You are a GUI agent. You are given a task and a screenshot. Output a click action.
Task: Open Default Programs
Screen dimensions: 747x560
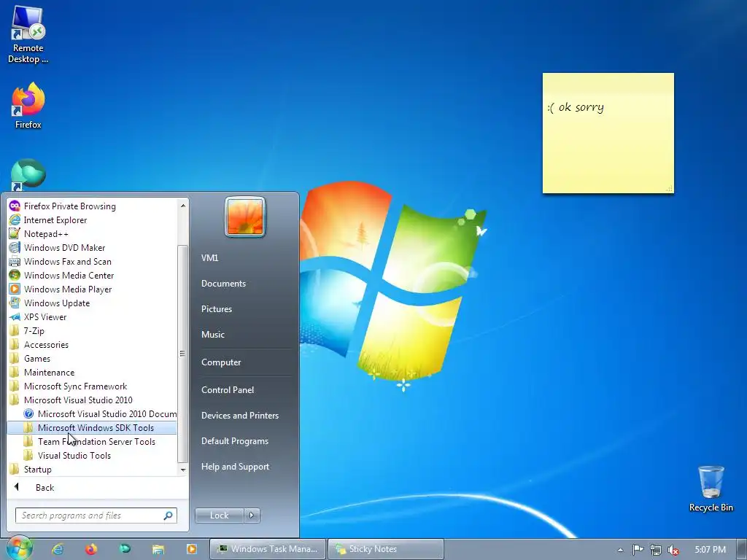pos(235,441)
